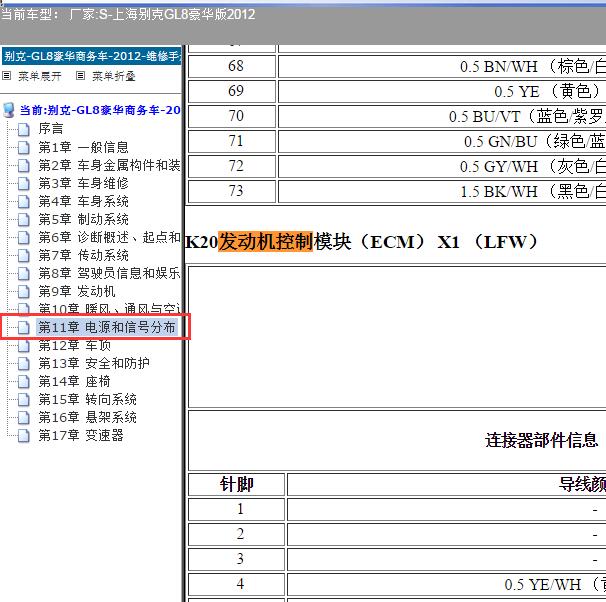Click the 针脚 column header
Screen dimensions: 606x602
(x=237, y=485)
